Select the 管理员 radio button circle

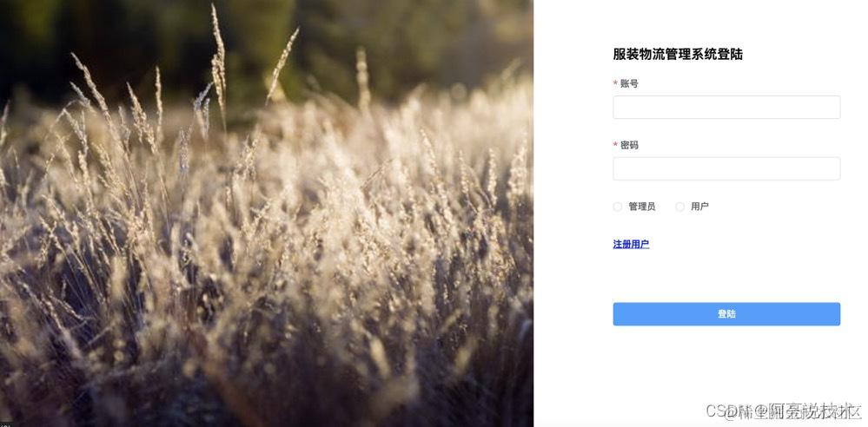(x=617, y=207)
